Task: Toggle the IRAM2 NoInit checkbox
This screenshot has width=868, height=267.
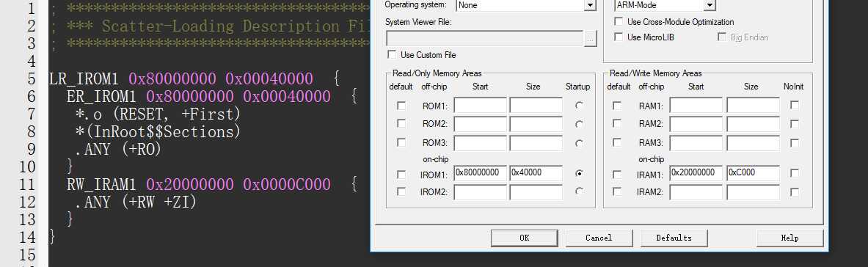Action: [x=795, y=191]
